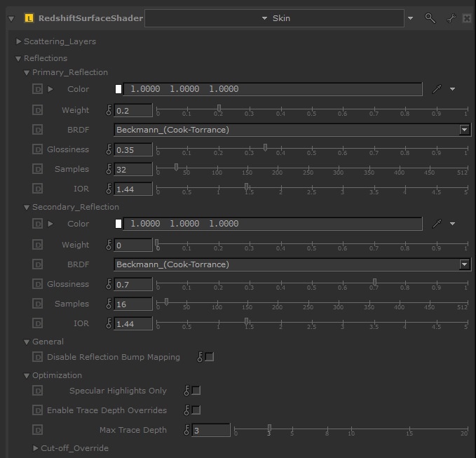
Task: Open dropdown arrow next to Skin field
Action: pyautogui.click(x=410, y=18)
